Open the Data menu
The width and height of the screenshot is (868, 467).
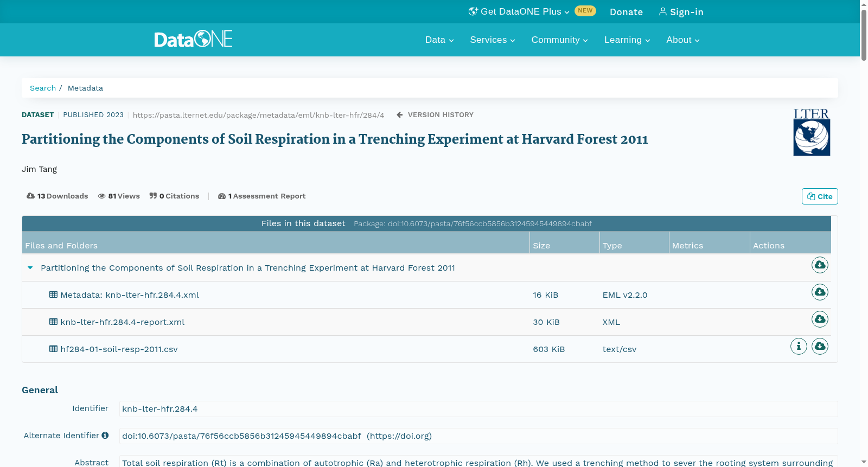[439, 40]
